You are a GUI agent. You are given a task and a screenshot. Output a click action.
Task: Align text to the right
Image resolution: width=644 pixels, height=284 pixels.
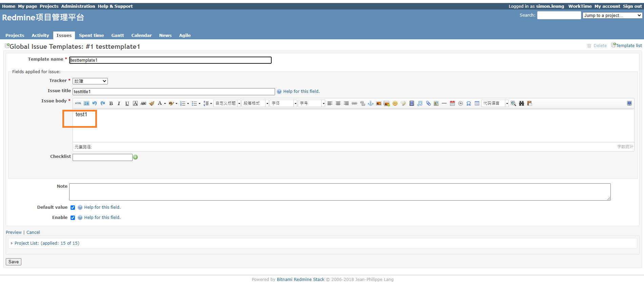346,103
